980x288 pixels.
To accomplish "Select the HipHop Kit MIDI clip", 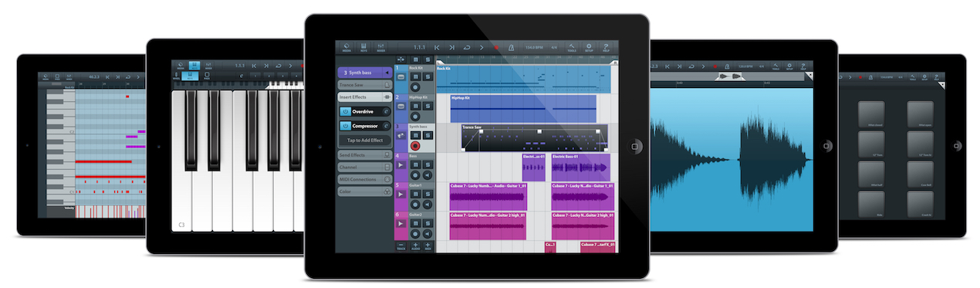I will [523, 109].
